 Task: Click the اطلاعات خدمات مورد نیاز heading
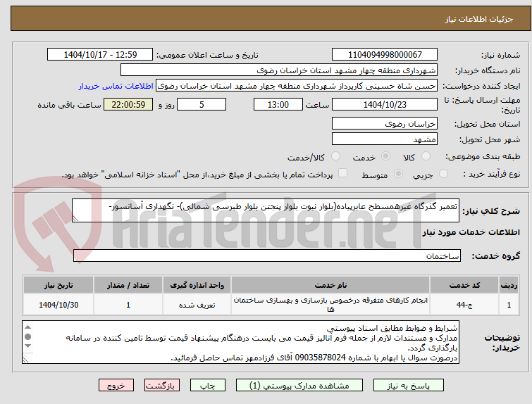click(471, 232)
